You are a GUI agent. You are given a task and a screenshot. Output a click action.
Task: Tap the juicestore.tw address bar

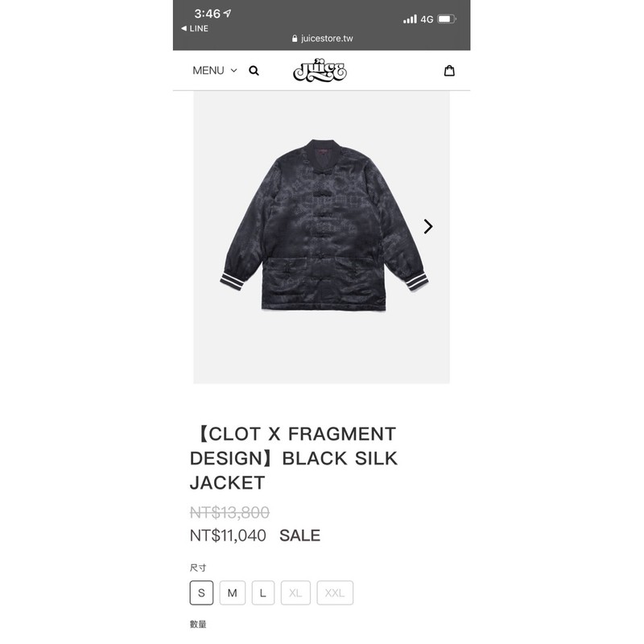323,39
